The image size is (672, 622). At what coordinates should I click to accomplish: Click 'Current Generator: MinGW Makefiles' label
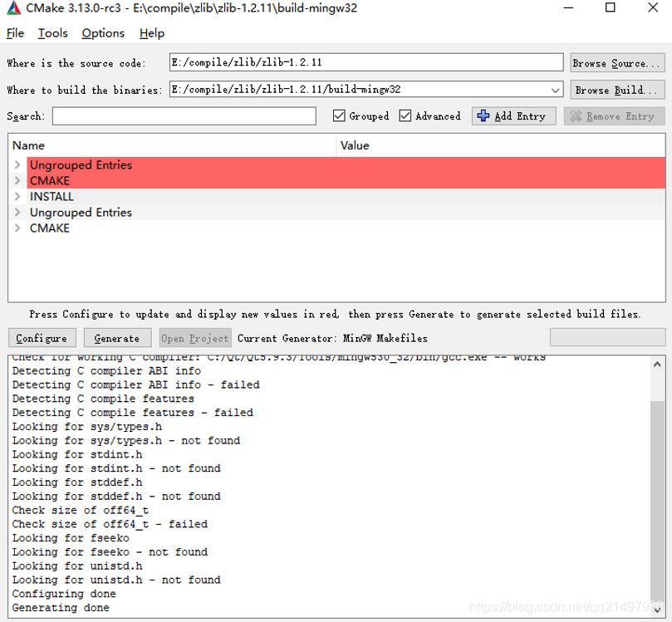[332, 338]
